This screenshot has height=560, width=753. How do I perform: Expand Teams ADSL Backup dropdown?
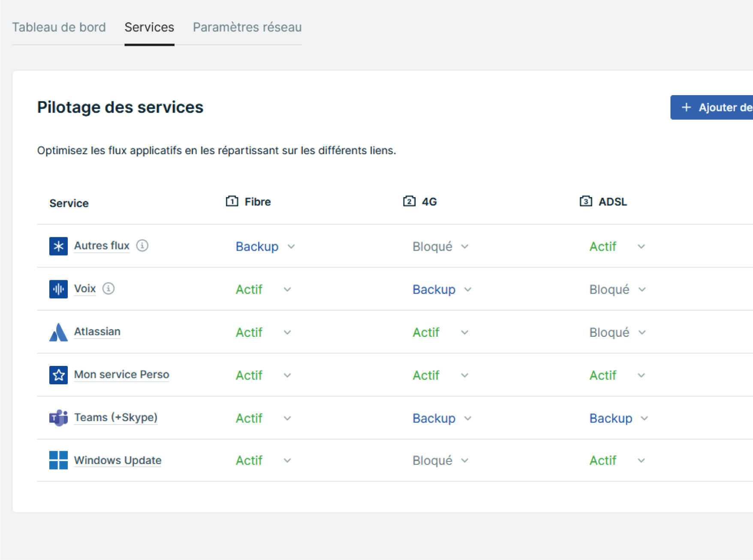tap(619, 418)
